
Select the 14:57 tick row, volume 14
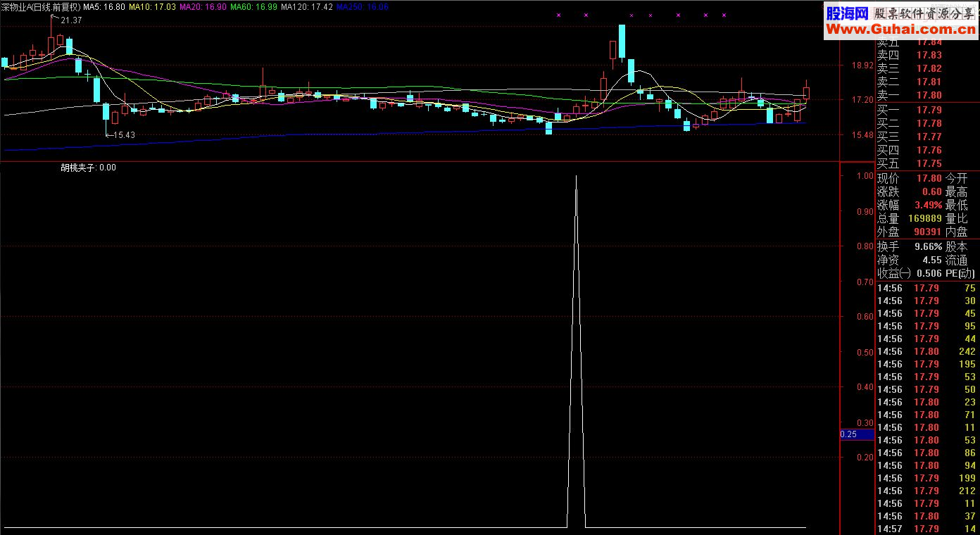pos(927,529)
